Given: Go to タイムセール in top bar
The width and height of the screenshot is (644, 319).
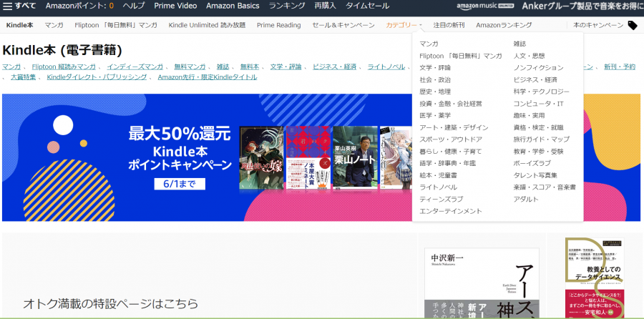Looking at the screenshot, I should 367,6.
